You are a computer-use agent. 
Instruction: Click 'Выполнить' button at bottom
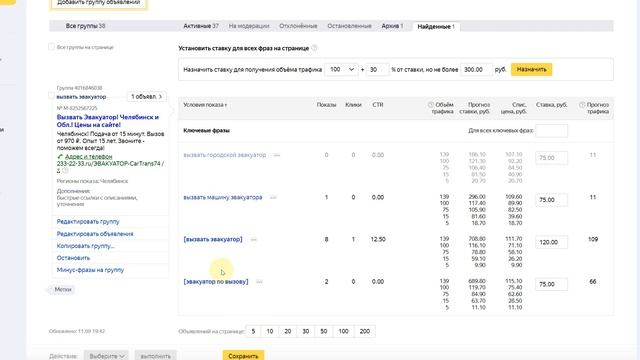[x=156, y=356]
